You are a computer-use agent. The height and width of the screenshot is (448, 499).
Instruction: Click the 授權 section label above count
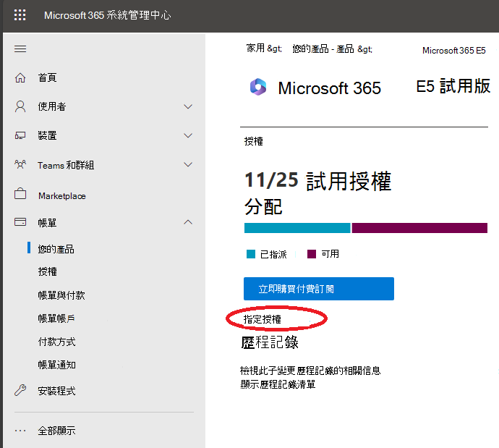[254, 141]
